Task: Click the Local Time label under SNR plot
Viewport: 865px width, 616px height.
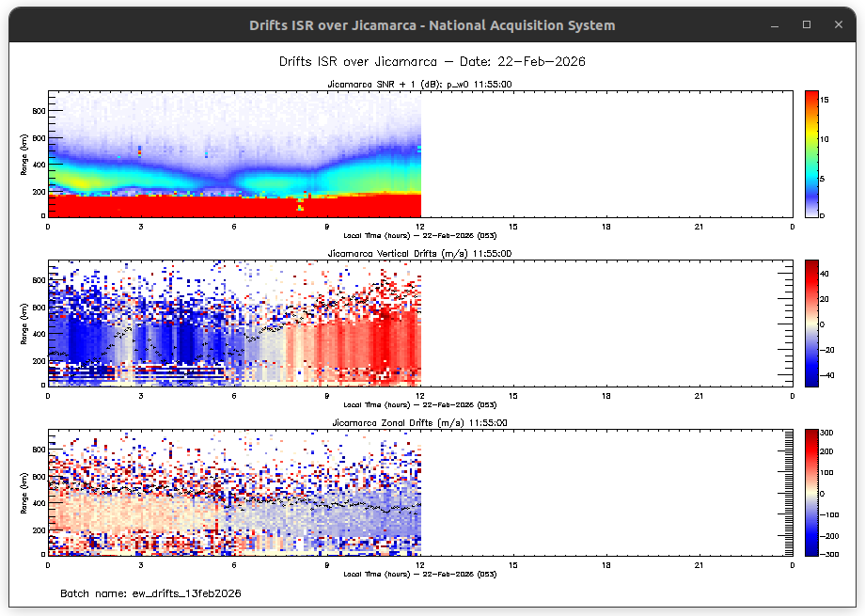Action: tap(419, 235)
